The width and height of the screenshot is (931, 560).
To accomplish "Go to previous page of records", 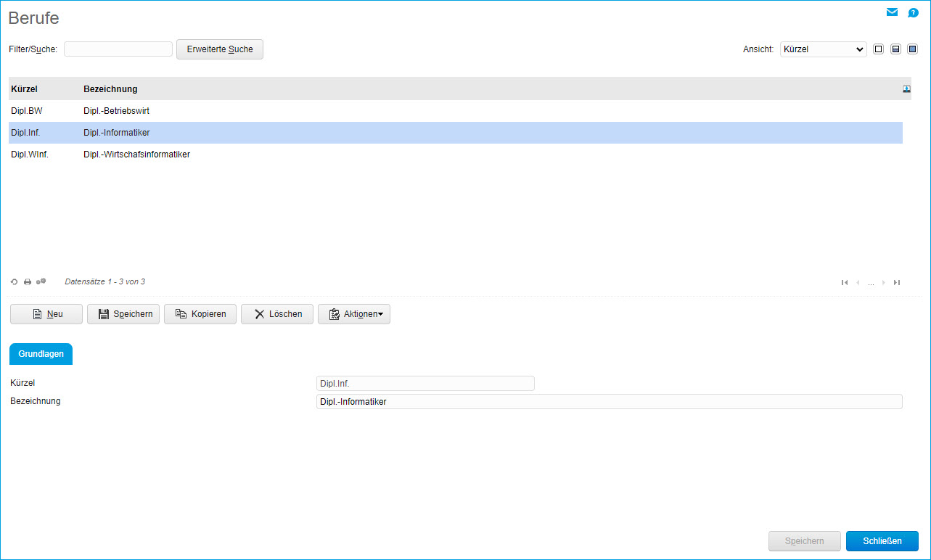I will (858, 282).
